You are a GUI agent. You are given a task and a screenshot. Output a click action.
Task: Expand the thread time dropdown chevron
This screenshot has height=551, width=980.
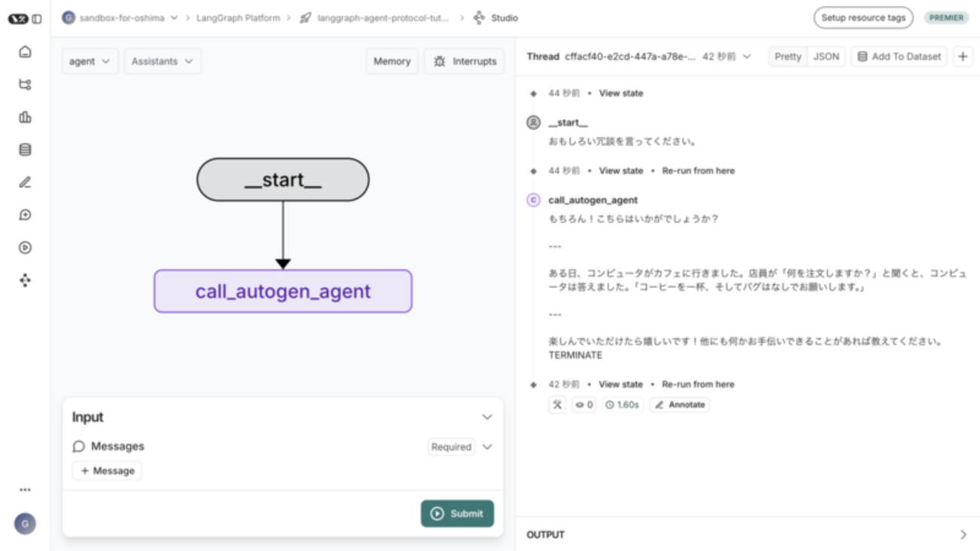(x=747, y=57)
